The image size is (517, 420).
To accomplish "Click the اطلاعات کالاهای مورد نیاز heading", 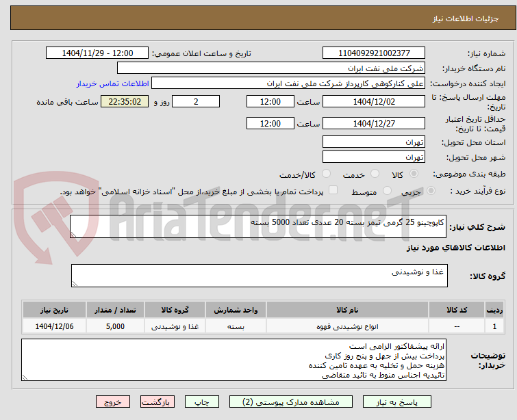I will [x=455, y=248].
